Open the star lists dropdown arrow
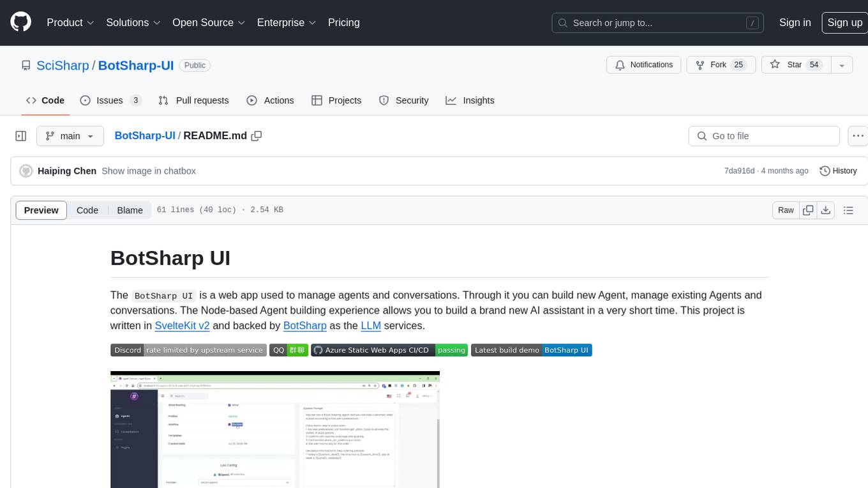Image resolution: width=868 pixels, height=488 pixels. (842, 65)
